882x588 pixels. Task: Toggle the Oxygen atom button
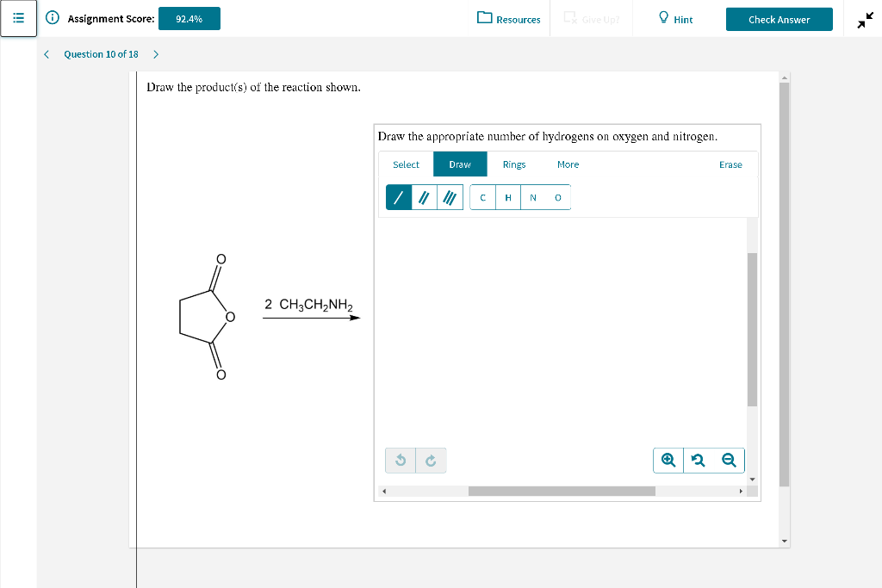557,197
